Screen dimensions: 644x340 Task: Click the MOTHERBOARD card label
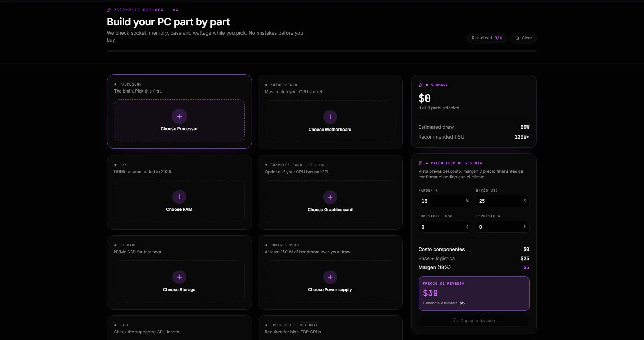point(283,85)
